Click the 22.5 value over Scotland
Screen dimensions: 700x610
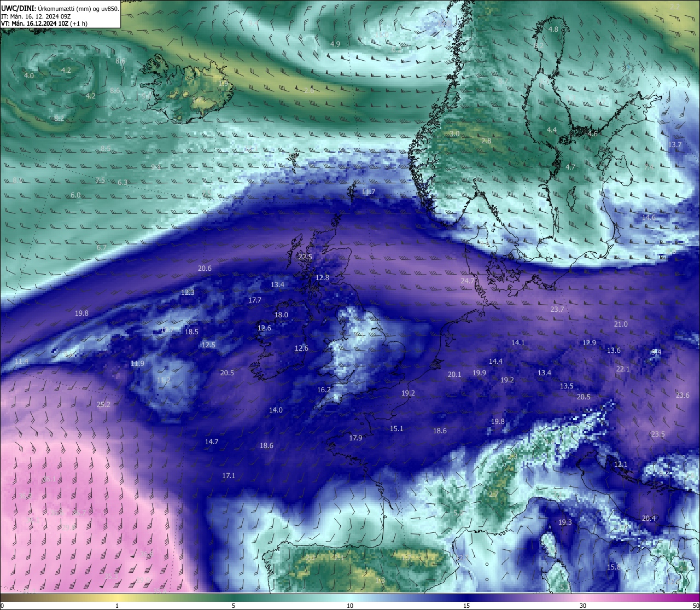tap(305, 257)
